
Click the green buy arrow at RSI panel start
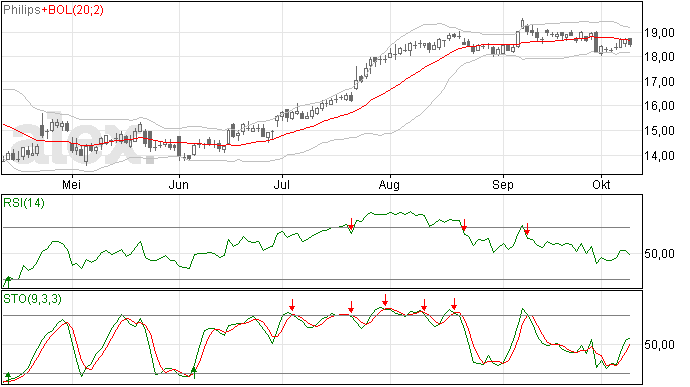(7, 281)
